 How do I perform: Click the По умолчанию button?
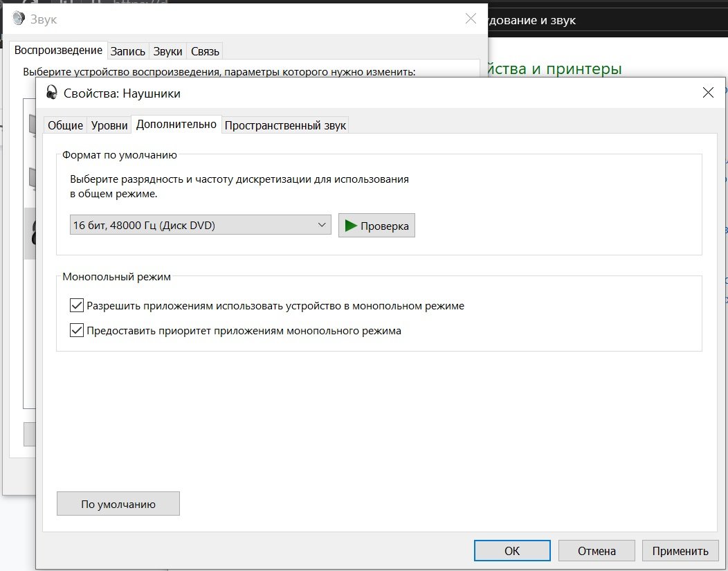118,504
